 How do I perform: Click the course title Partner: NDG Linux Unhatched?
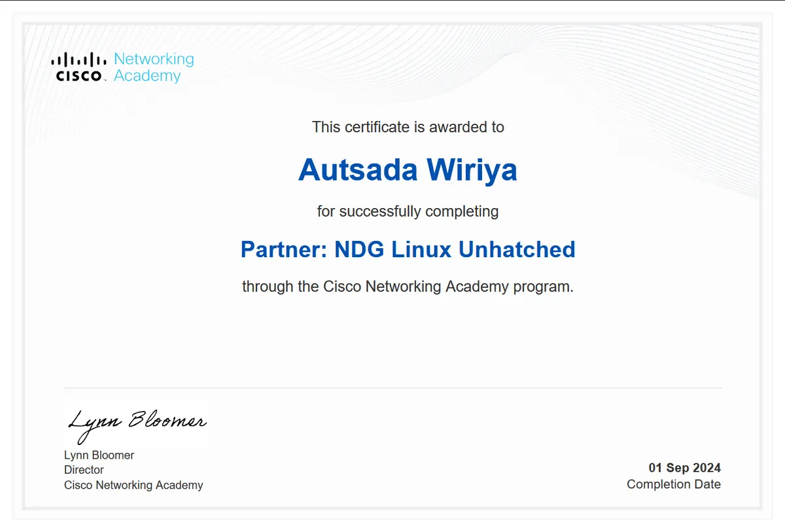(x=408, y=249)
